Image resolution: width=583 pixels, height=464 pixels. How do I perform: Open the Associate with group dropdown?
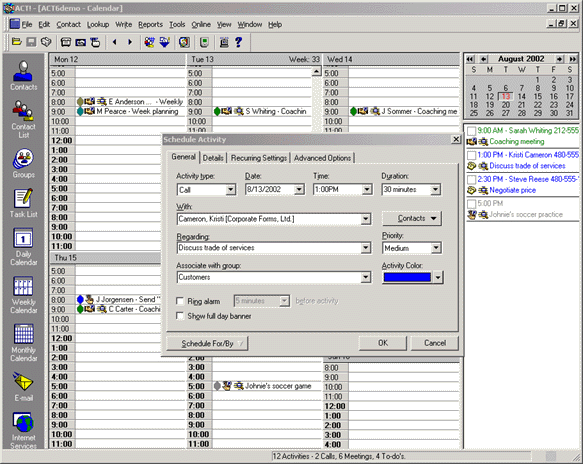(366, 277)
